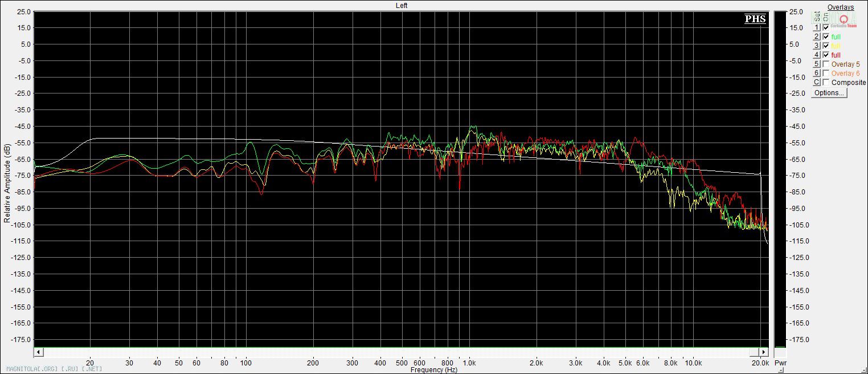The height and width of the screenshot is (374, 868).
Task: Click the C composite set button
Action: pyautogui.click(x=816, y=82)
